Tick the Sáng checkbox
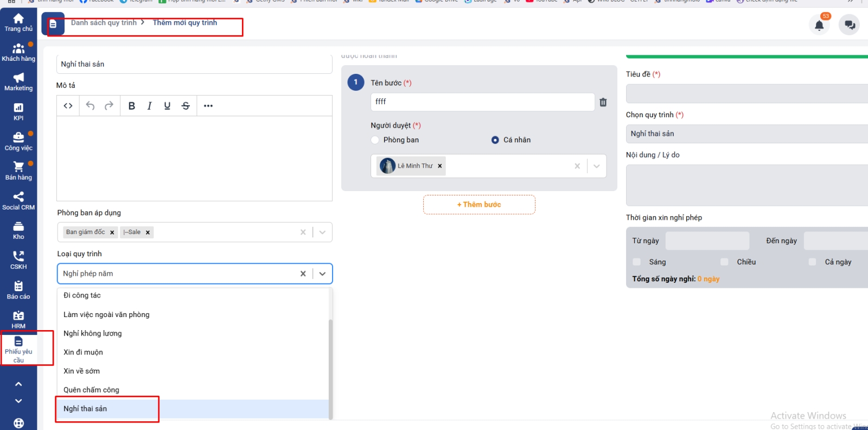 click(637, 262)
